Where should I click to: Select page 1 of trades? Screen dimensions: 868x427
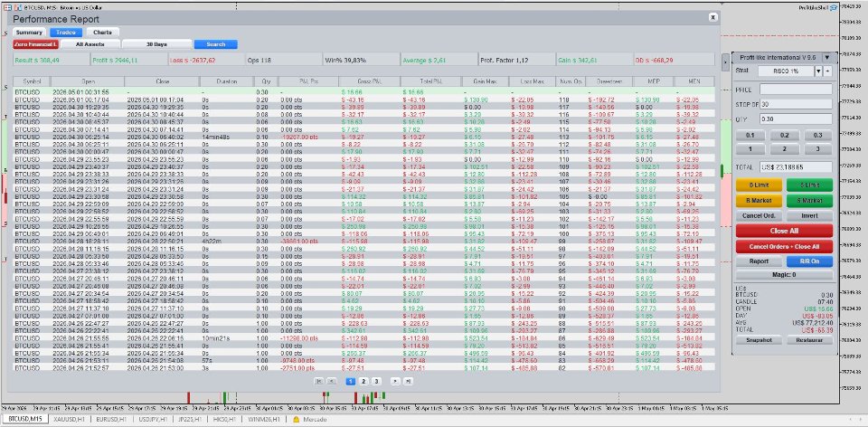351,381
